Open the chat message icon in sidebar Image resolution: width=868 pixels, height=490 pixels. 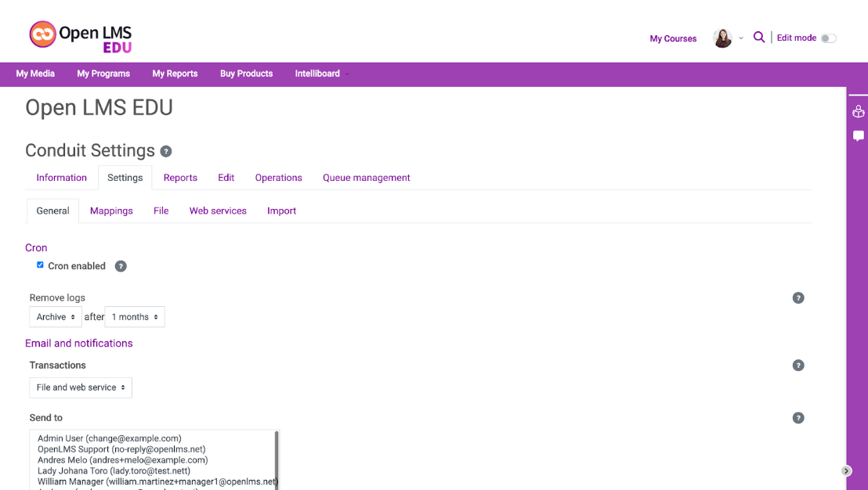click(859, 135)
